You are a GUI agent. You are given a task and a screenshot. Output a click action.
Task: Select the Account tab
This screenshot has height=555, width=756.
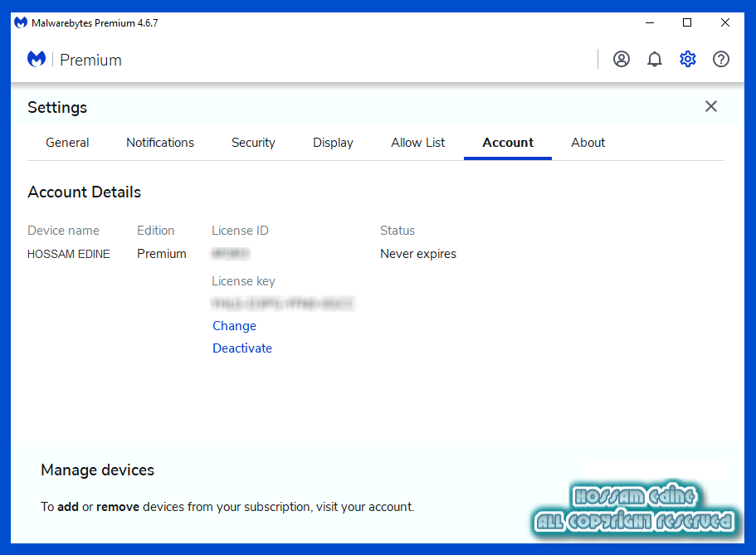point(508,143)
